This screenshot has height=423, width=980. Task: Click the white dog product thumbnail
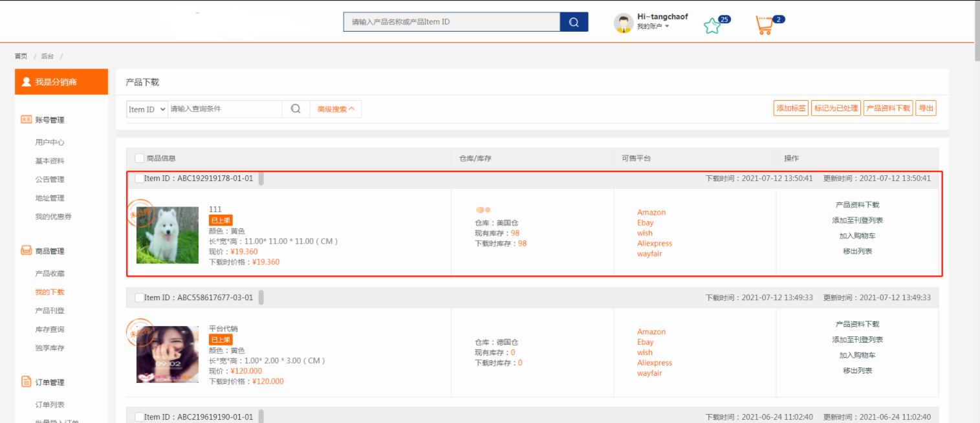coord(168,235)
